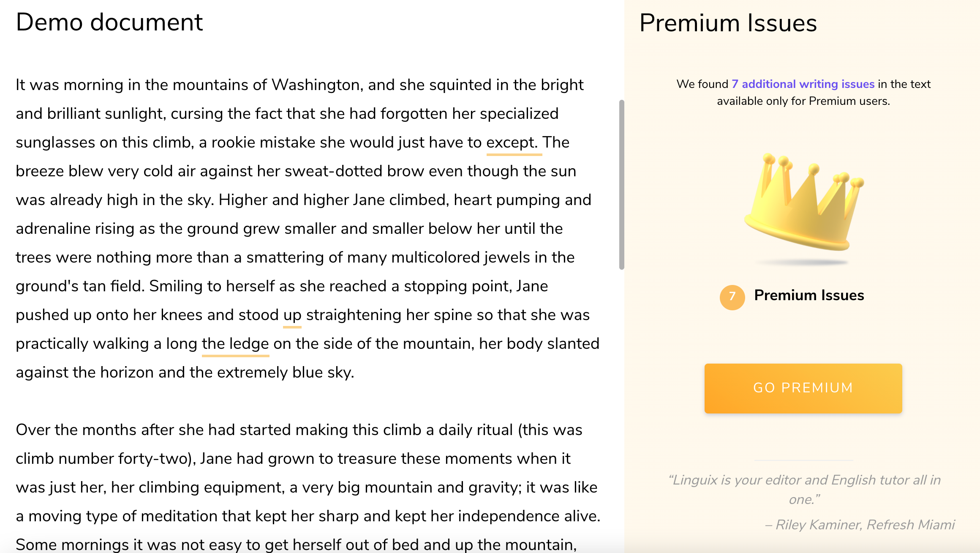Screen dimensions: 980x553
Task: Place cursor at "meditation" in second paragraph
Action: [x=178, y=516]
